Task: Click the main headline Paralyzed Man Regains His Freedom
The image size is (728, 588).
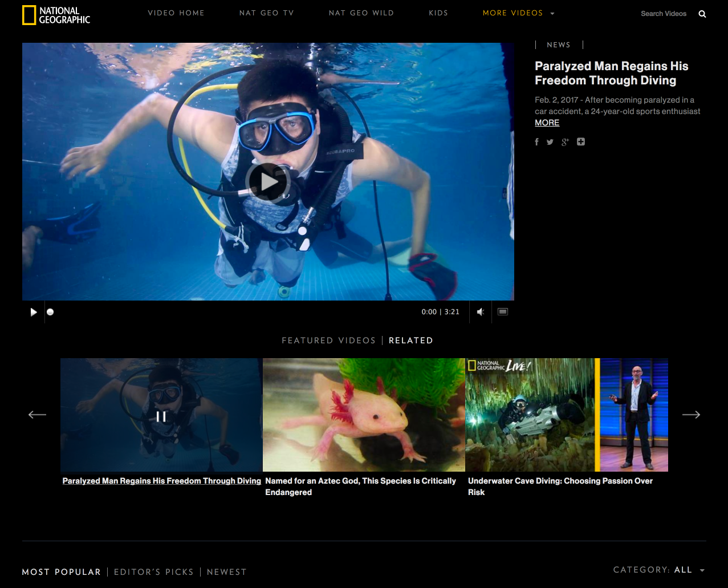Action: [x=612, y=73]
